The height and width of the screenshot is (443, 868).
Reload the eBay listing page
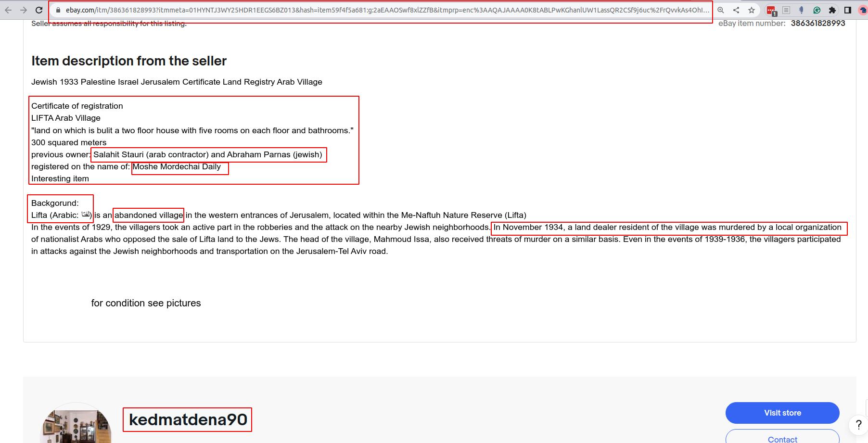[x=39, y=10]
